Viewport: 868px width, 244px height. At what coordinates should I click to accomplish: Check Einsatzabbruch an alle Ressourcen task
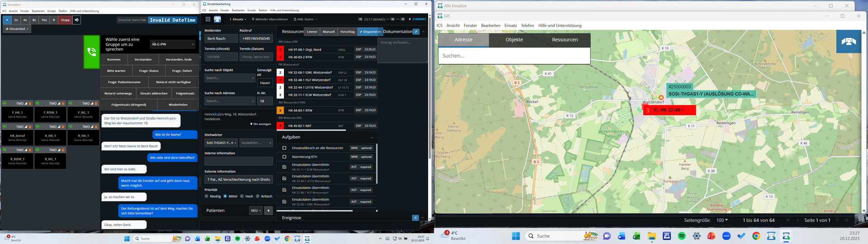point(284,148)
